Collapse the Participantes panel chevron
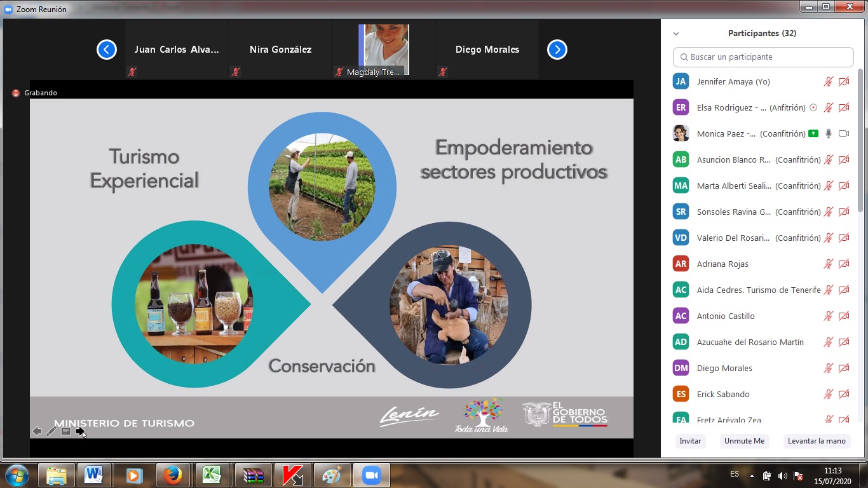 pos(676,34)
